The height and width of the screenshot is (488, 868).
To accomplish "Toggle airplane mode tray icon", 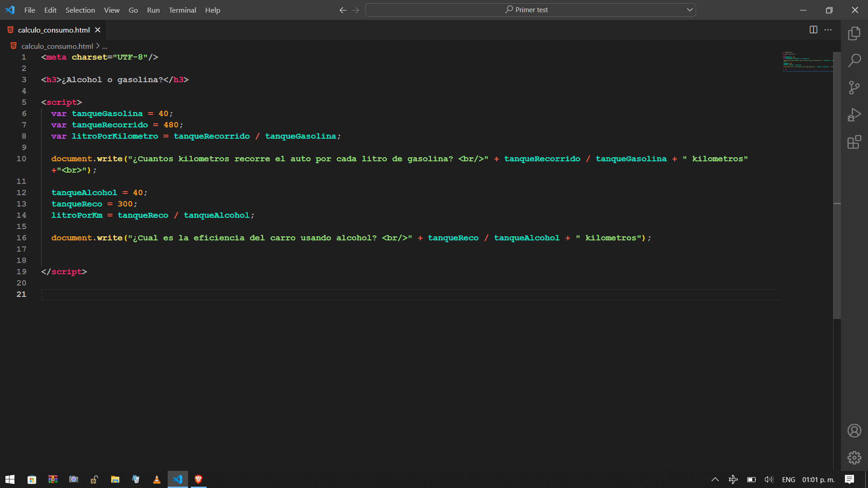I will (x=733, y=479).
